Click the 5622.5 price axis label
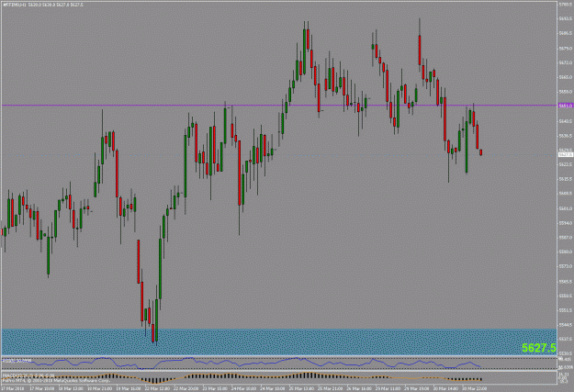Screen dimensions: 574x392 pyautogui.click(x=567, y=164)
